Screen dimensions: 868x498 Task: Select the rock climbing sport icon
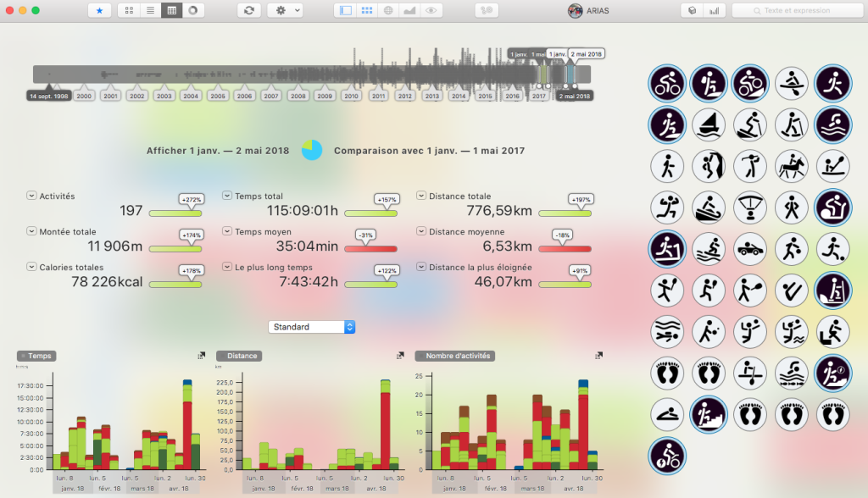708,166
